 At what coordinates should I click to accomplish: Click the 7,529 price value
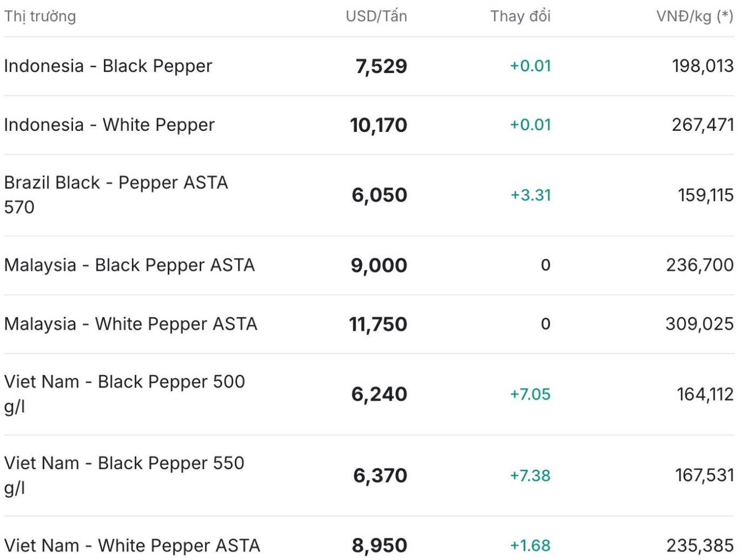[x=381, y=66]
